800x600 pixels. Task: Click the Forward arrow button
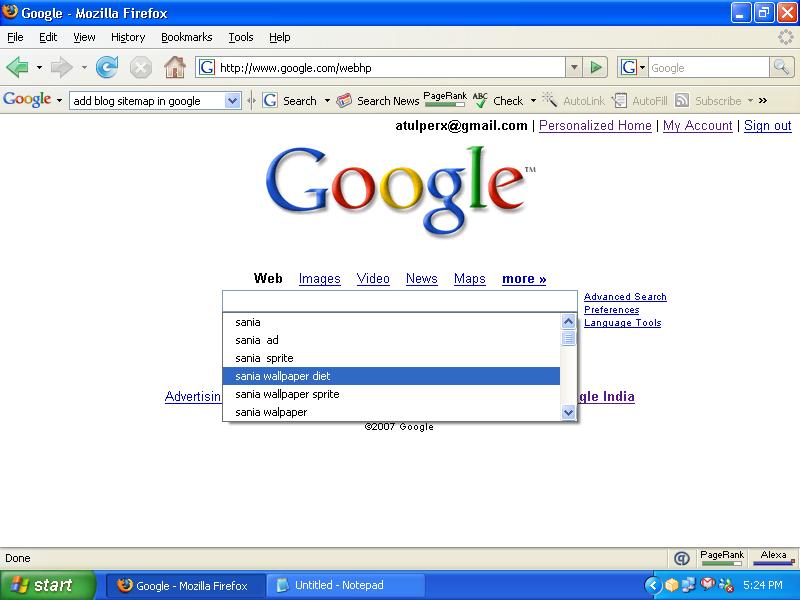[x=62, y=67]
